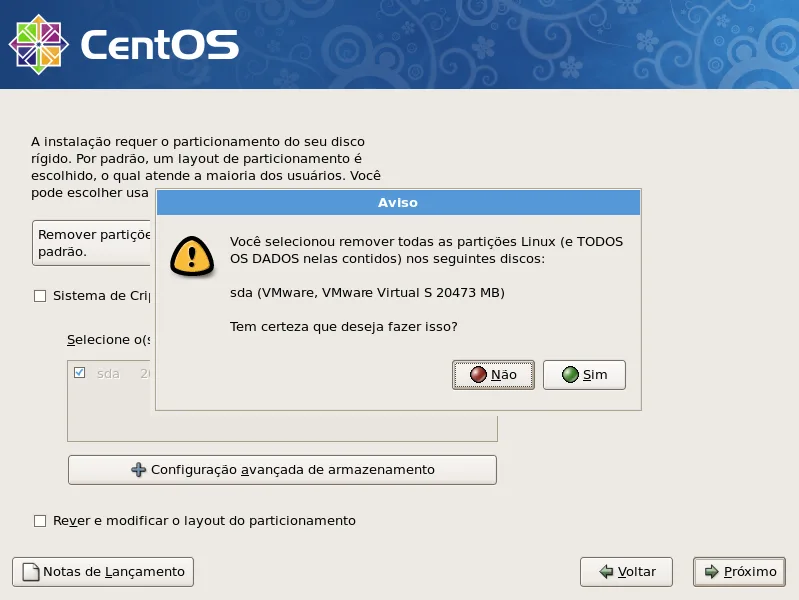Open Notas de Lançamento
Image resolution: width=799 pixels, height=600 pixels.
pyautogui.click(x=103, y=571)
